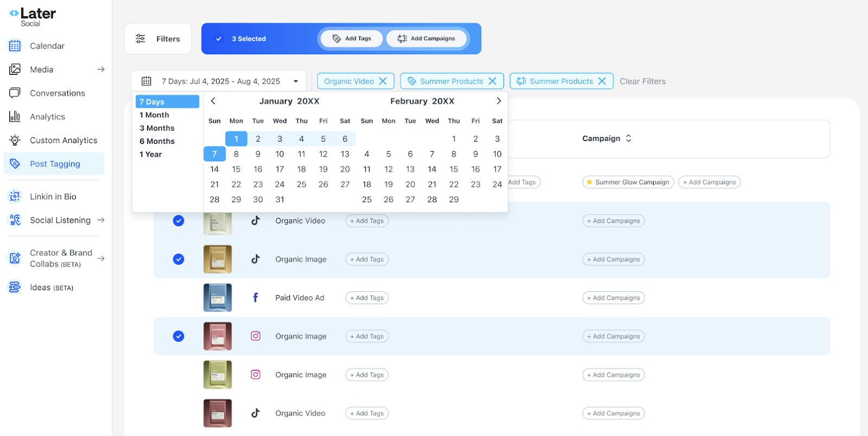Screen dimensions: 868x436
Task: Uncheck the selected Organic Video post checkbox
Action: 178,221
